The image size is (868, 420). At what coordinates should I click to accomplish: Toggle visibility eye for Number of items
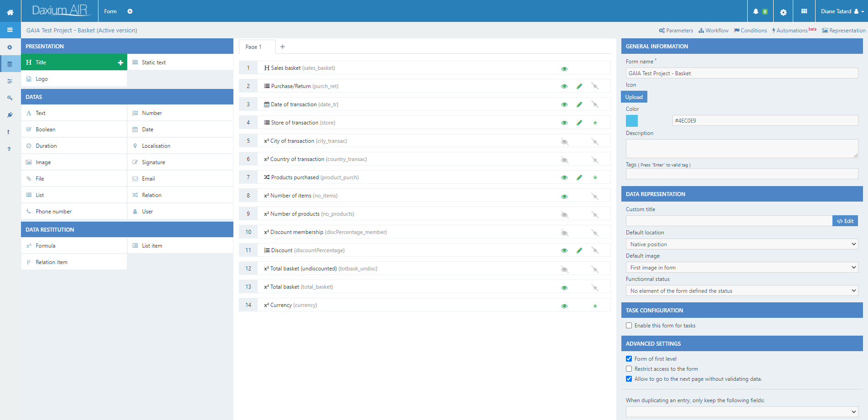(x=564, y=197)
